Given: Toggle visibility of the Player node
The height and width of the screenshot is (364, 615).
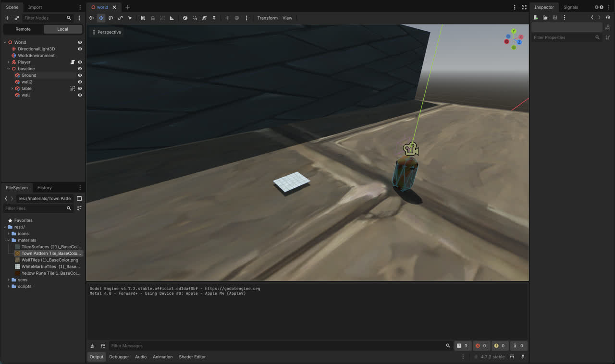Looking at the screenshot, I should pos(80,62).
